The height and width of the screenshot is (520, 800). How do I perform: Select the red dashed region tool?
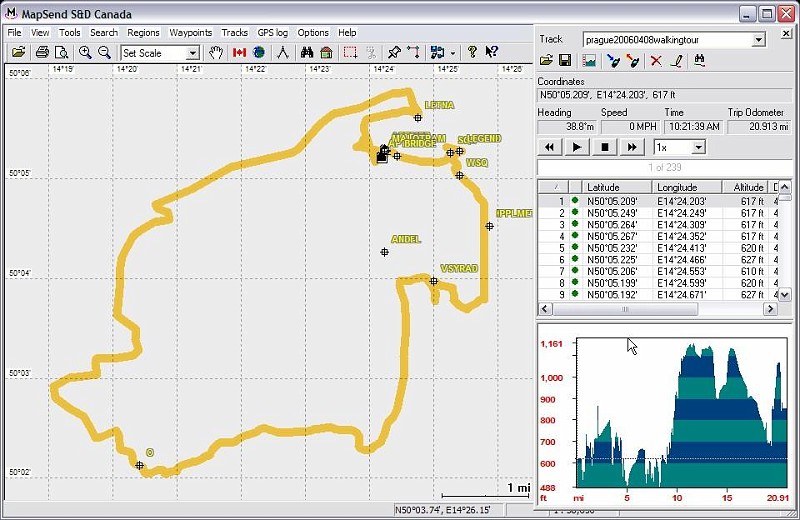(350, 52)
